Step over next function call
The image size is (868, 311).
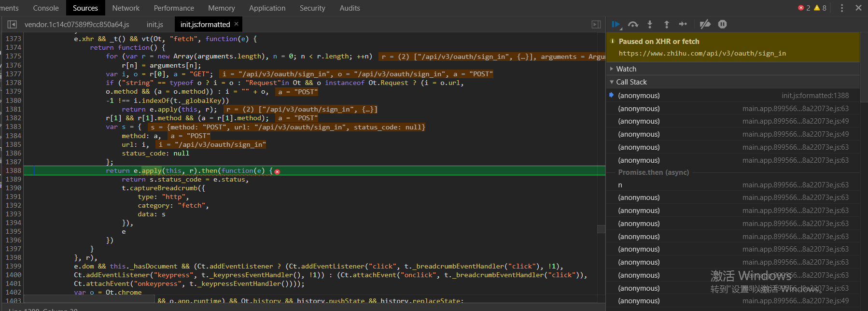pyautogui.click(x=633, y=24)
